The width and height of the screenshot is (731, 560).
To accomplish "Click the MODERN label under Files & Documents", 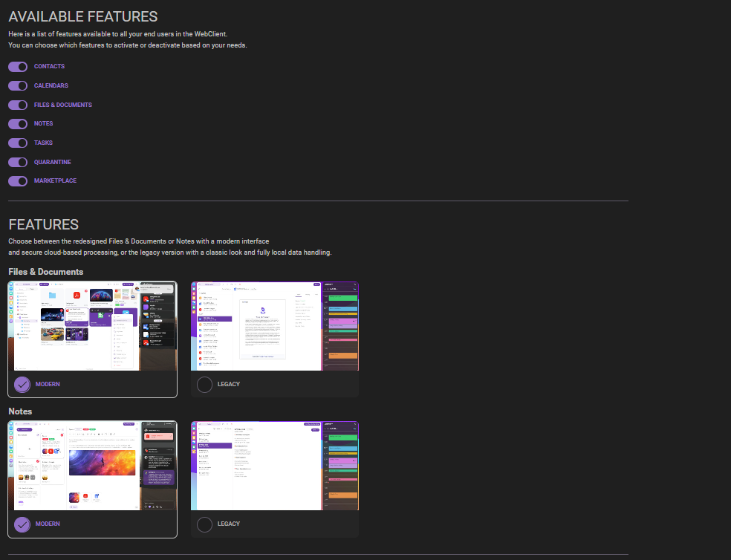I will [48, 385].
